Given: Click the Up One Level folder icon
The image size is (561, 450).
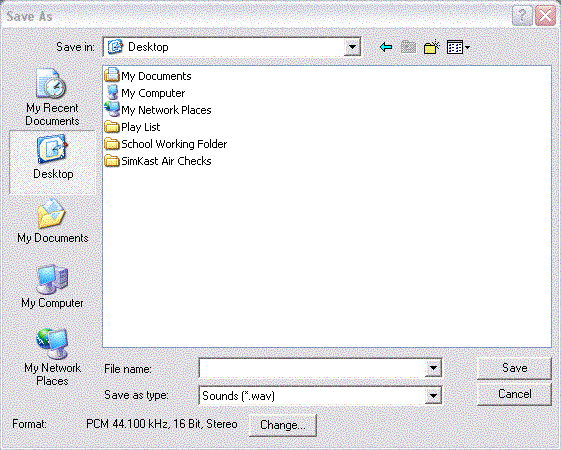Looking at the screenshot, I should pyautogui.click(x=408, y=47).
